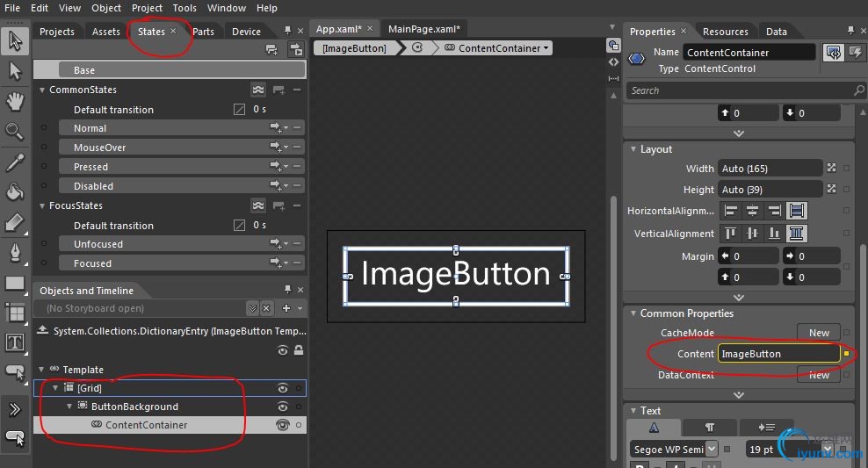The width and height of the screenshot is (868, 468).
Task: Click [ImageButton] in the breadcrumb bar
Action: pyautogui.click(x=355, y=48)
